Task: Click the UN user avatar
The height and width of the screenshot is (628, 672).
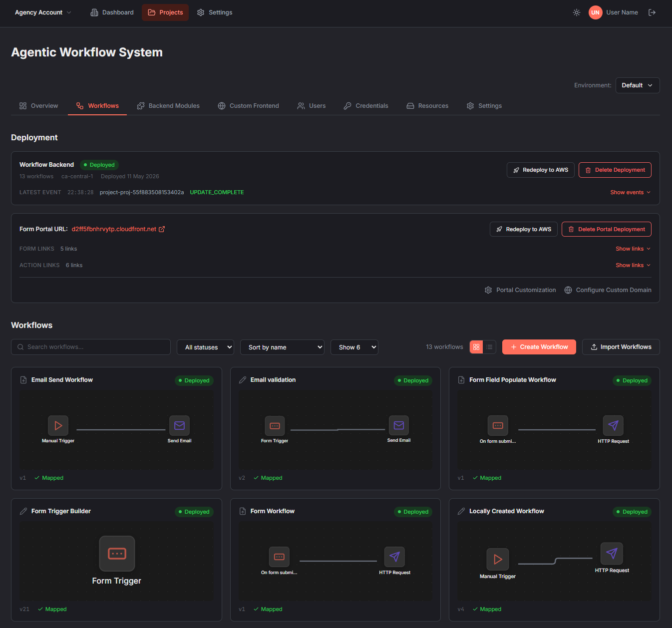Action: pyautogui.click(x=595, y=12)
